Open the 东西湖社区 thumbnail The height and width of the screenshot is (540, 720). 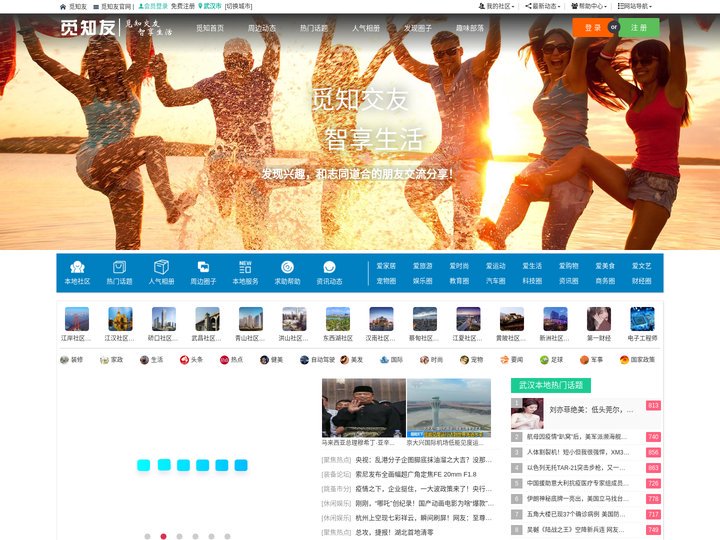point(338,319)
